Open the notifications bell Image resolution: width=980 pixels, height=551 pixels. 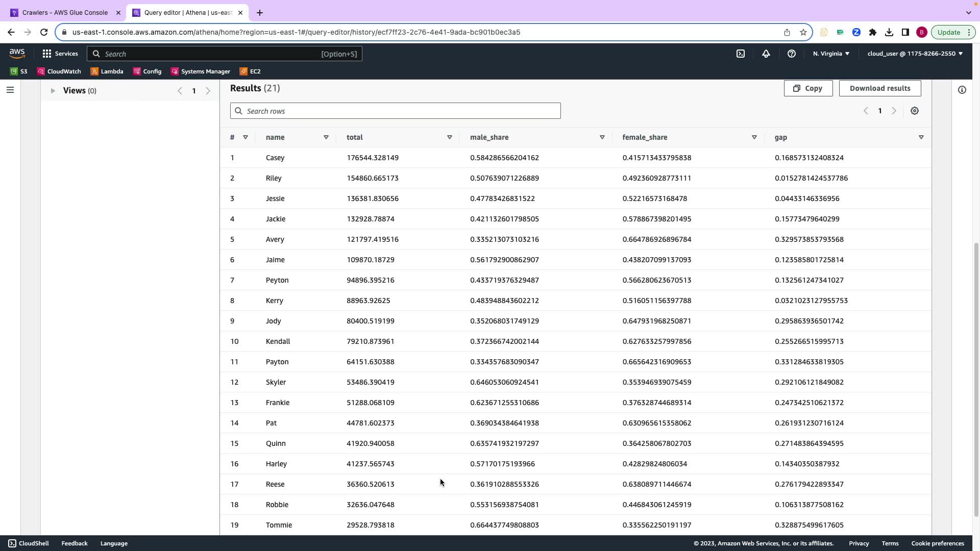pos(766,54)
